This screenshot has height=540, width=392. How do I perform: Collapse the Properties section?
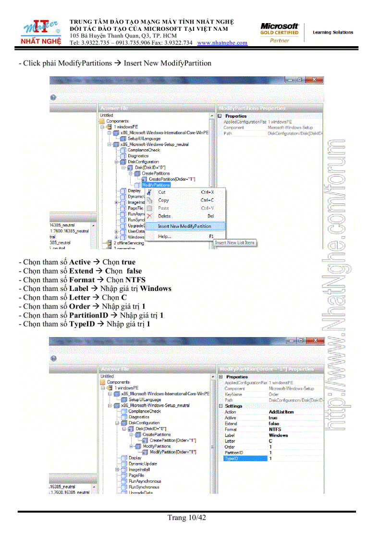point(220,377)
